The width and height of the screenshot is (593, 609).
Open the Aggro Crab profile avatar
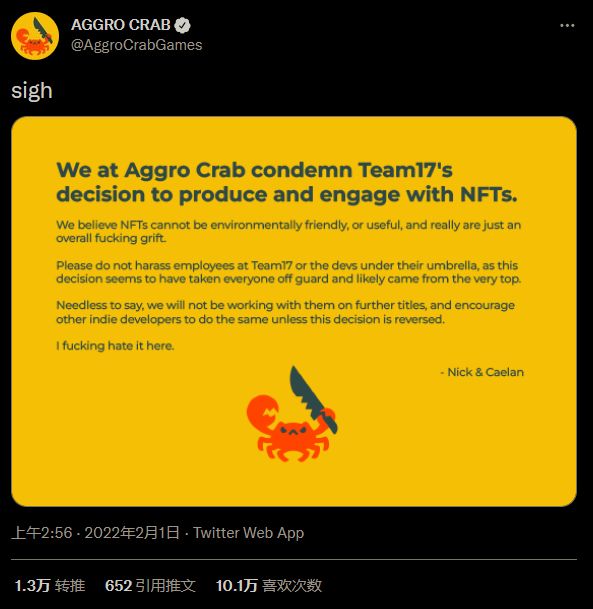[x=35, y=36]
